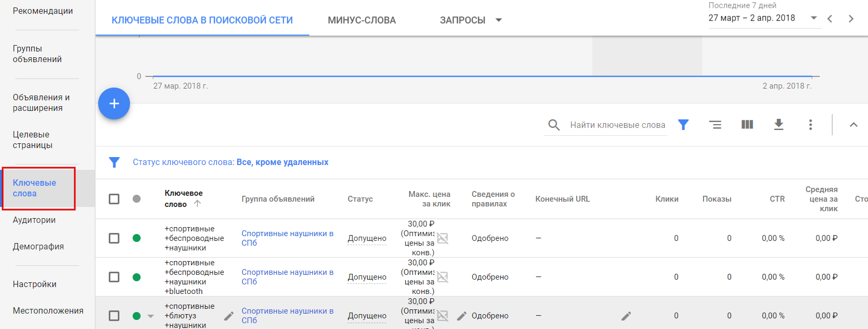Sort by Показы column header
The image size is (868, 329).
(717, 199)
